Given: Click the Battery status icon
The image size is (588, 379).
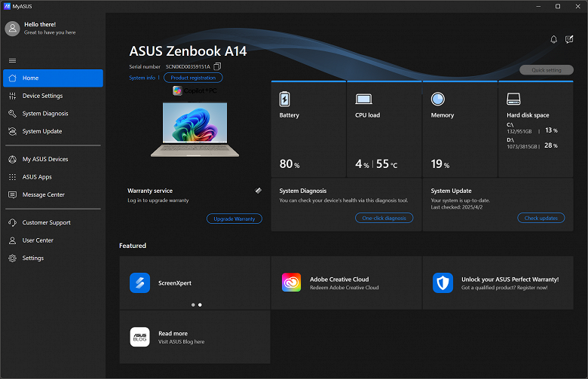Looking at the screenshot, I should point(285,99).
